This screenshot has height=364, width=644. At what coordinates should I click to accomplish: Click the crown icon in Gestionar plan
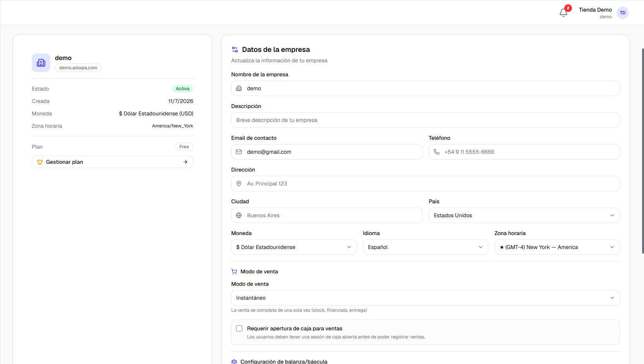(x=40, y=162)
